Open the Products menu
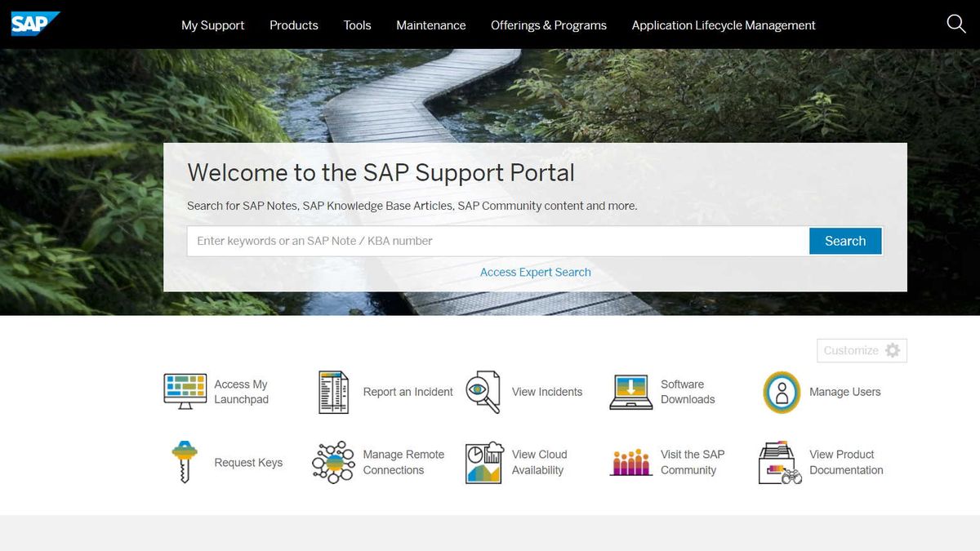980x551 pixels. tap(293, 25)
